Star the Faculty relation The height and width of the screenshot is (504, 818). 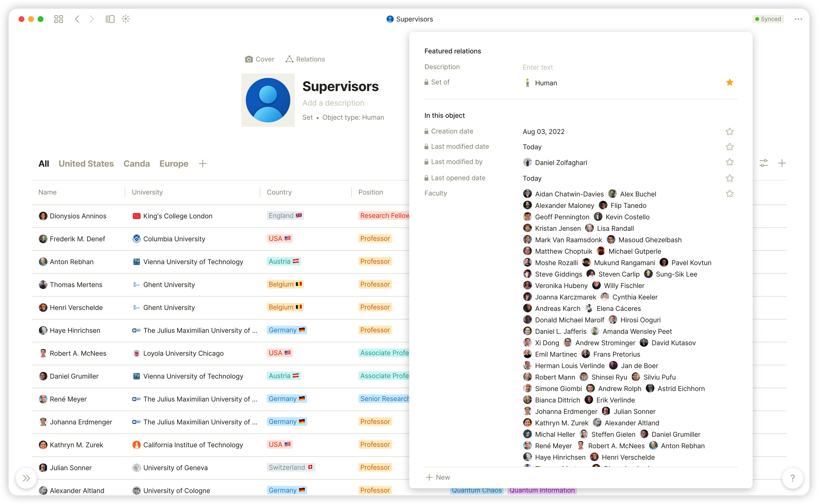[x=730, y=194]
